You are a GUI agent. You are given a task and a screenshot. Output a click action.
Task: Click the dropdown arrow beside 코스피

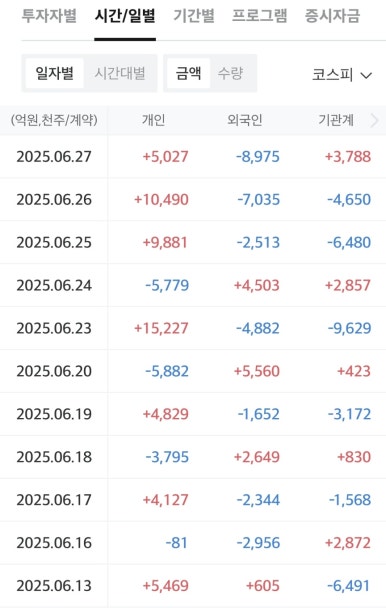tap(366, 75)
